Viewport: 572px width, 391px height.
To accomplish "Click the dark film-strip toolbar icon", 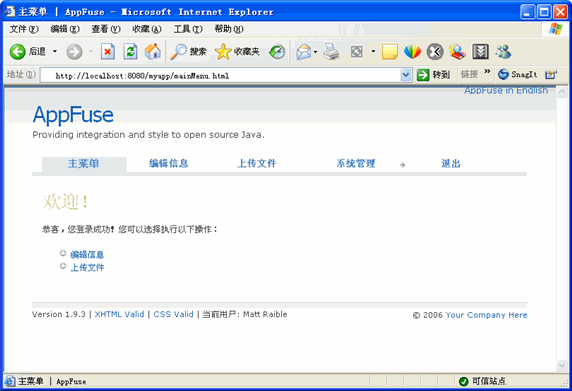I will (x=480, y=52).
